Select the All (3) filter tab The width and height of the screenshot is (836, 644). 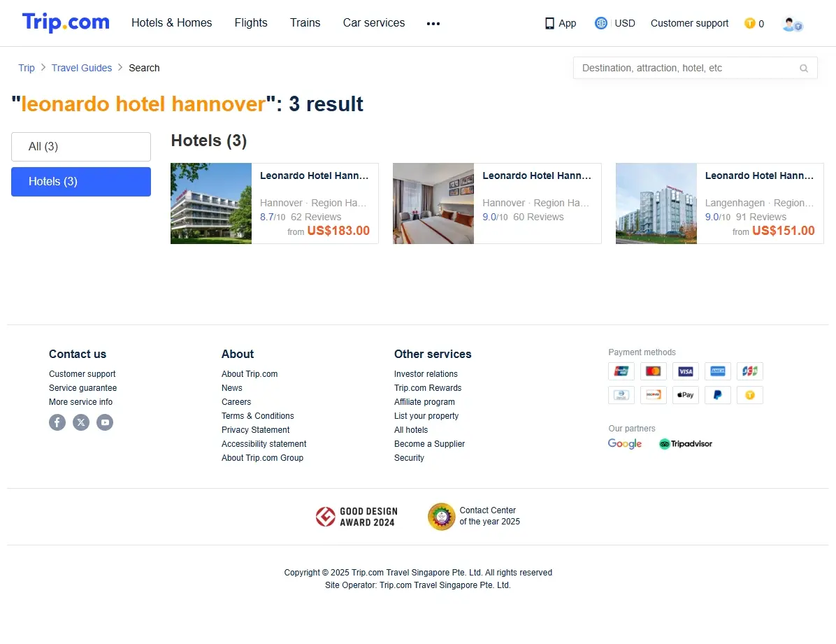(x=81, y=147)
